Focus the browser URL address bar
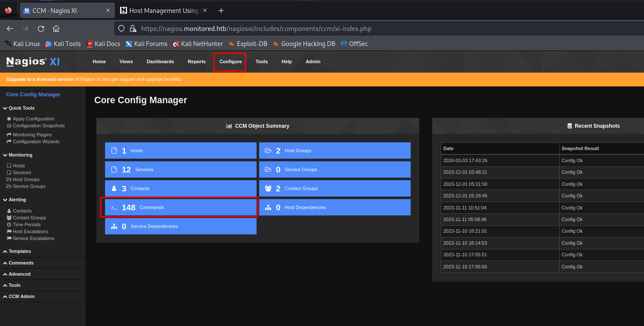 pyautogui.click(x=379, y=29)
